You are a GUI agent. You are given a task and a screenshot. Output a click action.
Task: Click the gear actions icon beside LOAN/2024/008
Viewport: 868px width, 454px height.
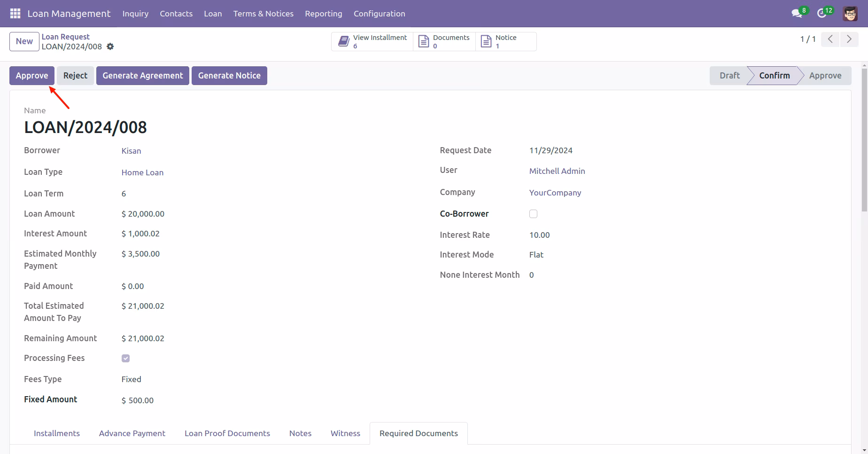(x=110, y=47)
